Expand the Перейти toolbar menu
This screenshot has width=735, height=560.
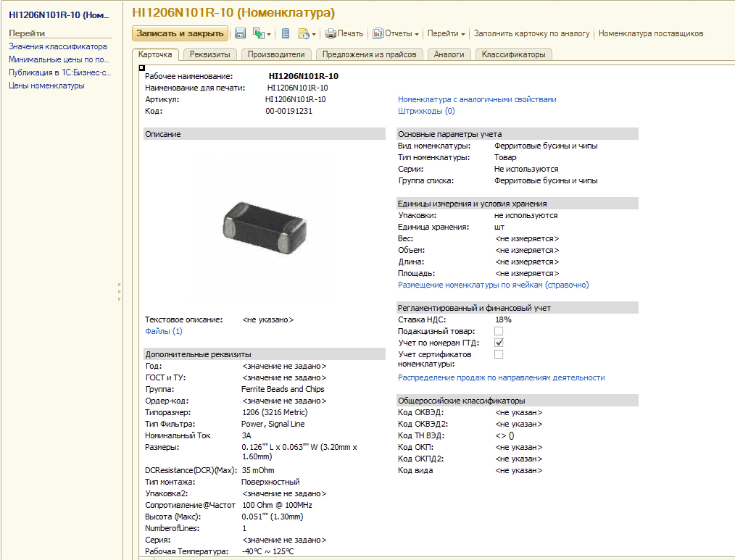point(446,33)
